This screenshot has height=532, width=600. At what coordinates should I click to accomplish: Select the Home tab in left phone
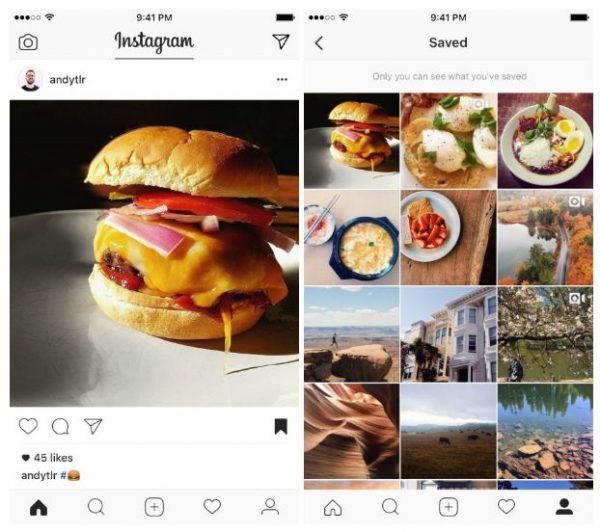point(39,508)
